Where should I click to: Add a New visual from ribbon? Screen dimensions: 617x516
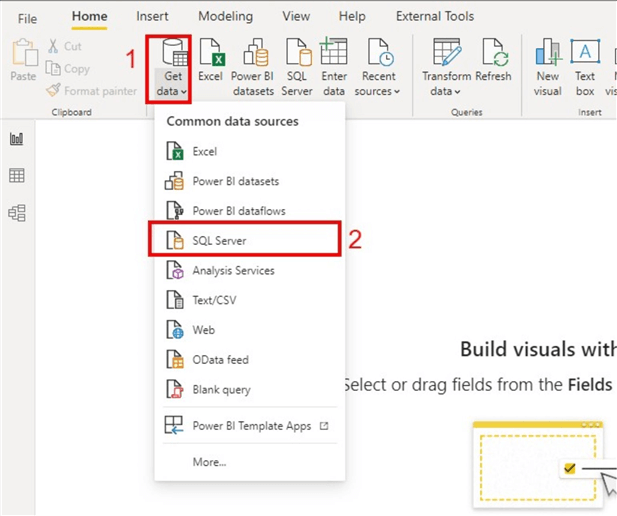[x=548, y=68]
